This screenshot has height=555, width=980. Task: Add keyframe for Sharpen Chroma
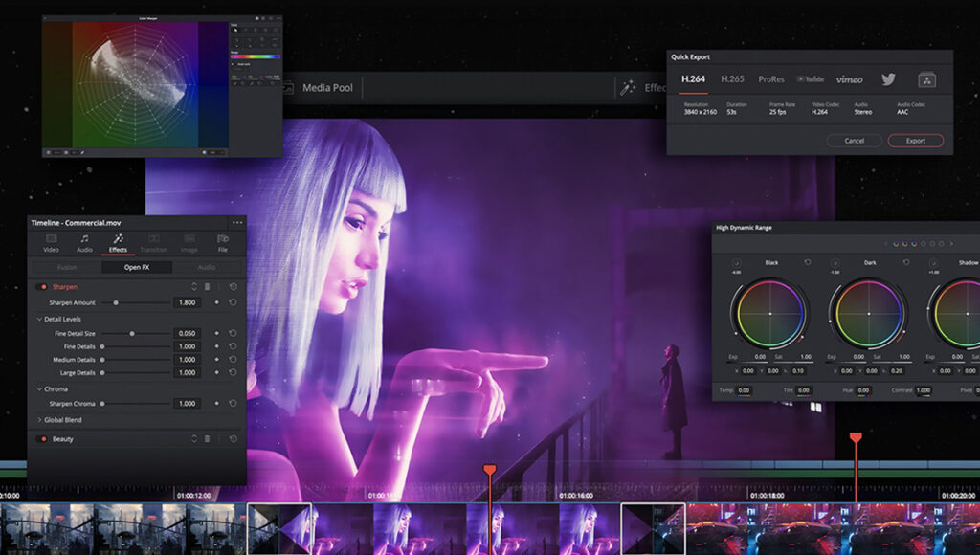pyautogui.click(x=217, y=404)
